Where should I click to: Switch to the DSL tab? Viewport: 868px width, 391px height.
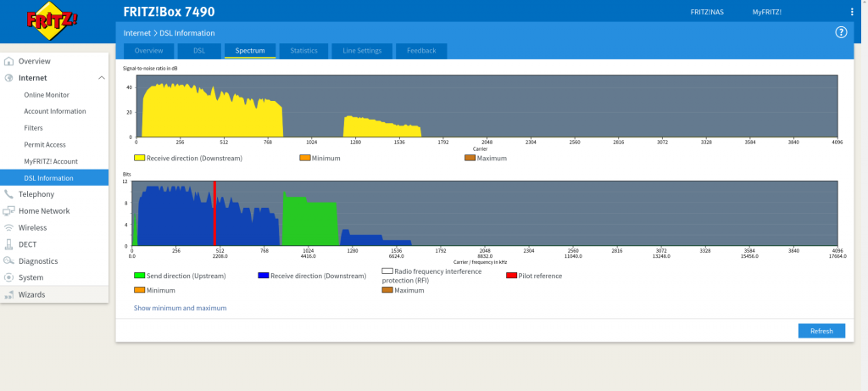[199, 51]
